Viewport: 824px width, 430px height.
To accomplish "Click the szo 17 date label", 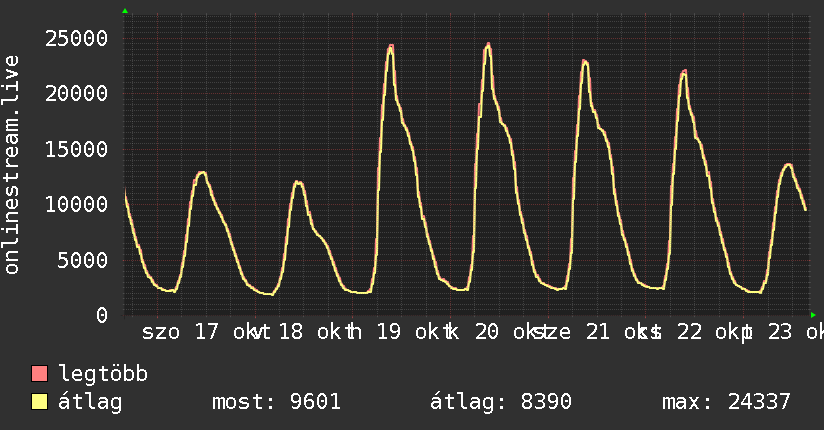I will [180, 332].
